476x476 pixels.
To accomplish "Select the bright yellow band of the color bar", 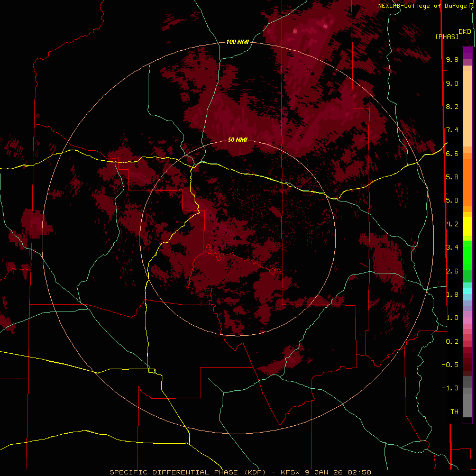I will 467,226.
